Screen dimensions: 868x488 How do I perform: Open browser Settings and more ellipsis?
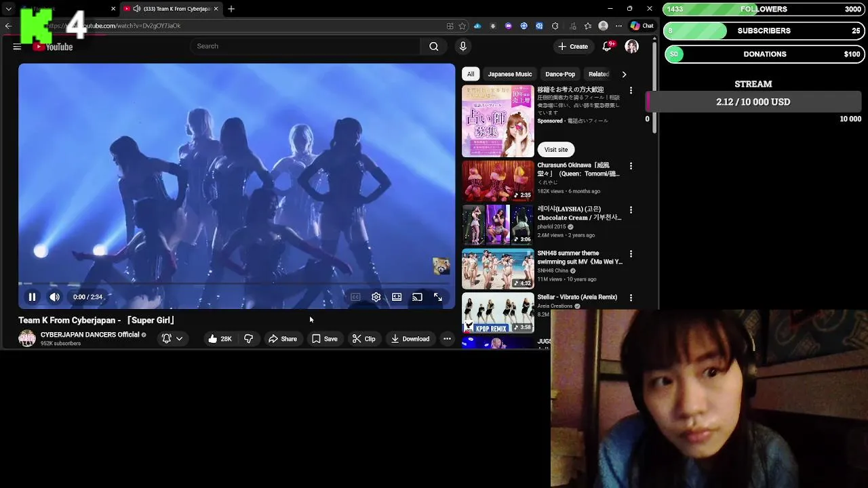click(x=618, y=26)
